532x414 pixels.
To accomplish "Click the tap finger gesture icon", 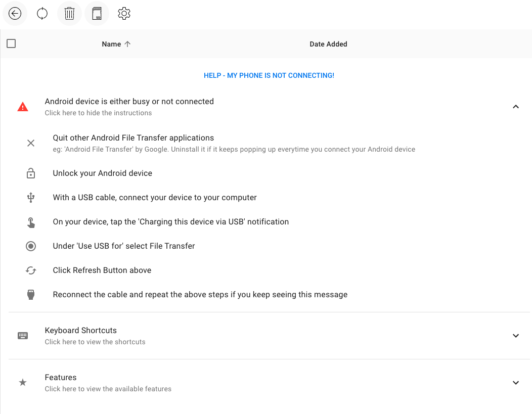I will (31, 222).
